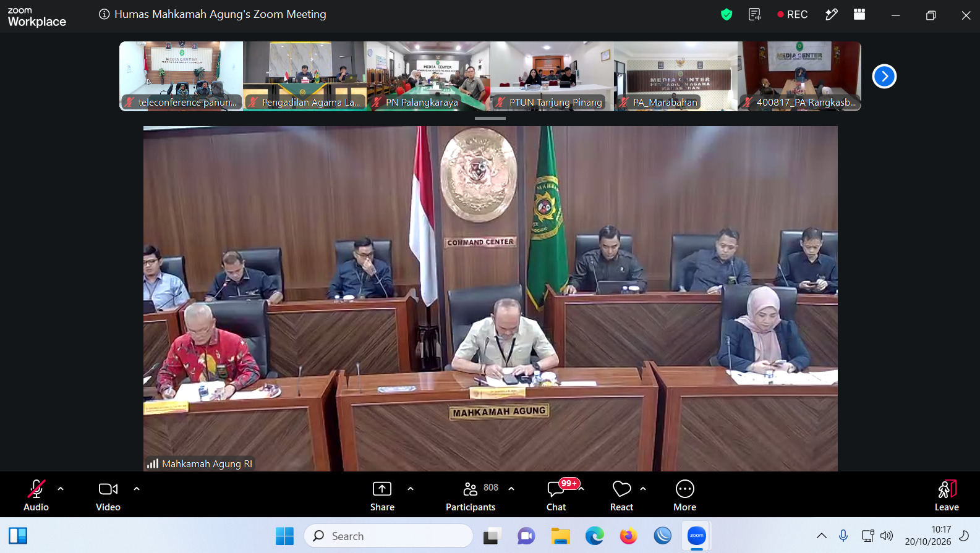
Task: Open the volume control in system tray
Action: tap(887, 536)
